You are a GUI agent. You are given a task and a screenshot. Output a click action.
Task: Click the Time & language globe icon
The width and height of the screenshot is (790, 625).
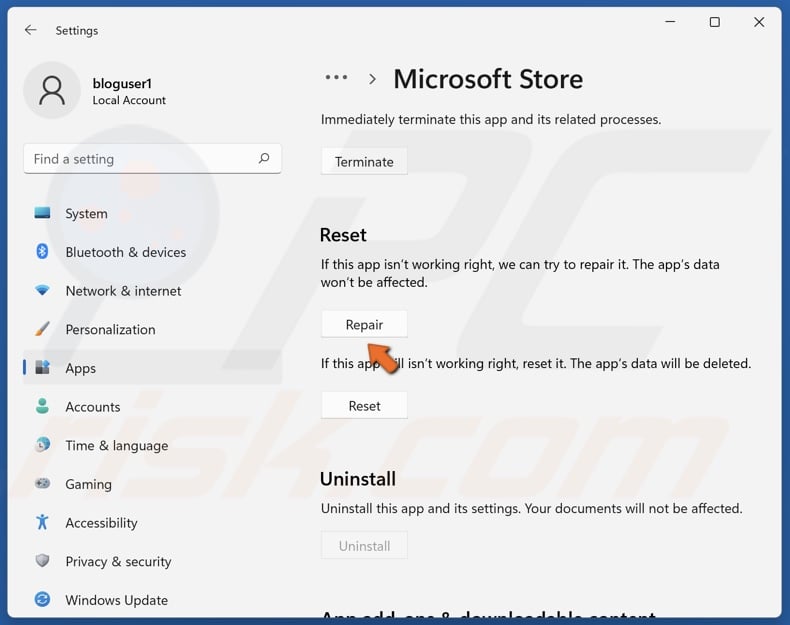pos(42,445)
